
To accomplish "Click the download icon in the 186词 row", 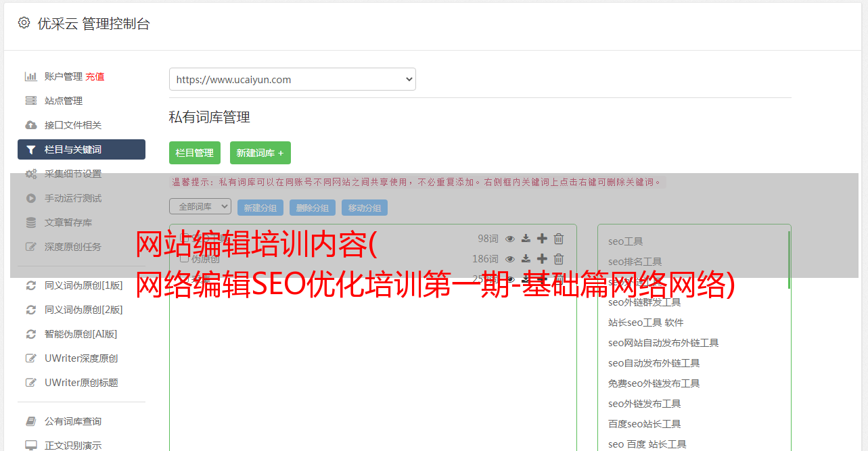I will pos(526,259).
